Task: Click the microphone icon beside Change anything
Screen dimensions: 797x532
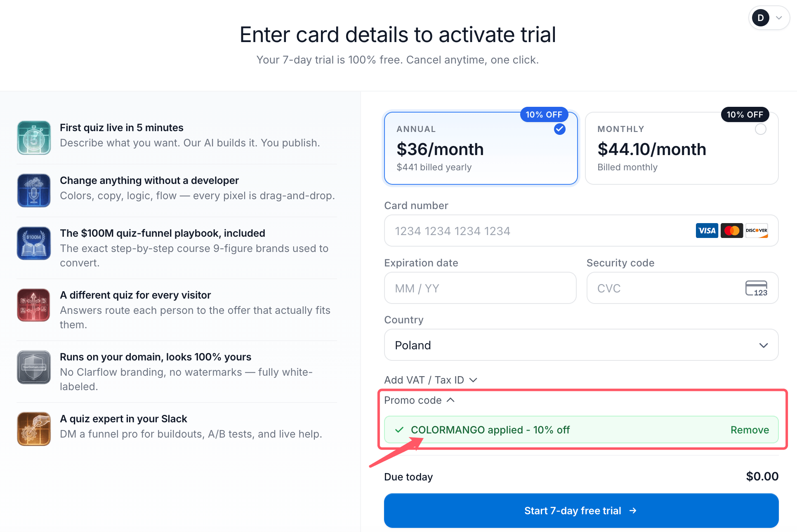Action: coord(34,190)
